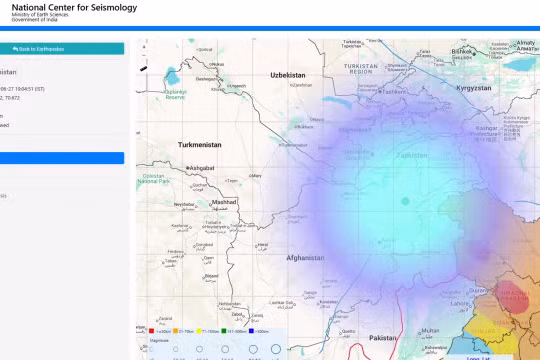This screenshot has width=540, height=360.
Task: Click the Lahore city label
Action: point(460,304)
